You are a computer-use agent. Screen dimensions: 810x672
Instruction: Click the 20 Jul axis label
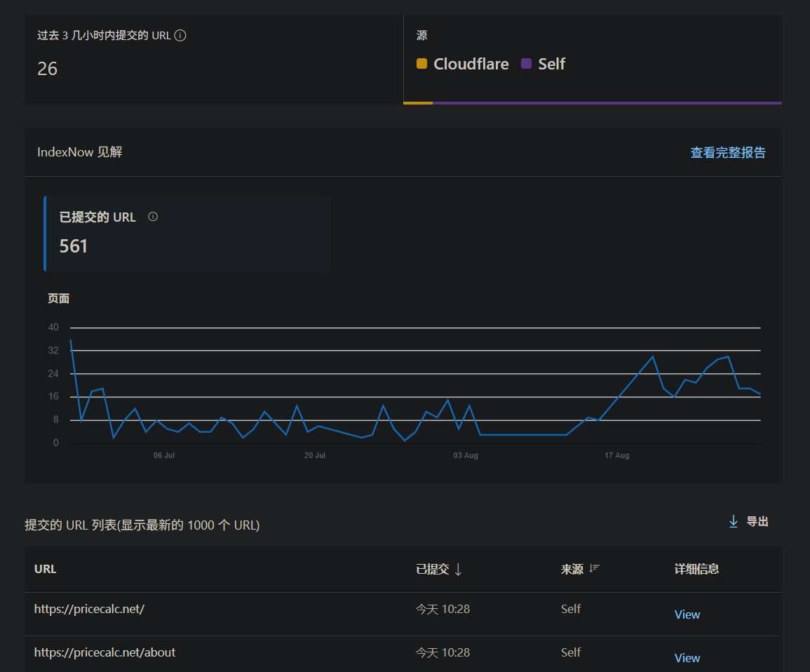pos(315,455)
